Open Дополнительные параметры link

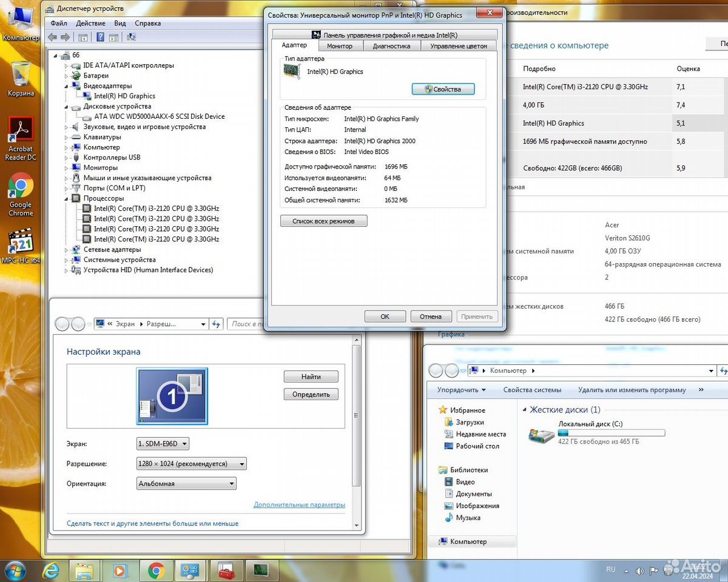click(x=299, y=504)
